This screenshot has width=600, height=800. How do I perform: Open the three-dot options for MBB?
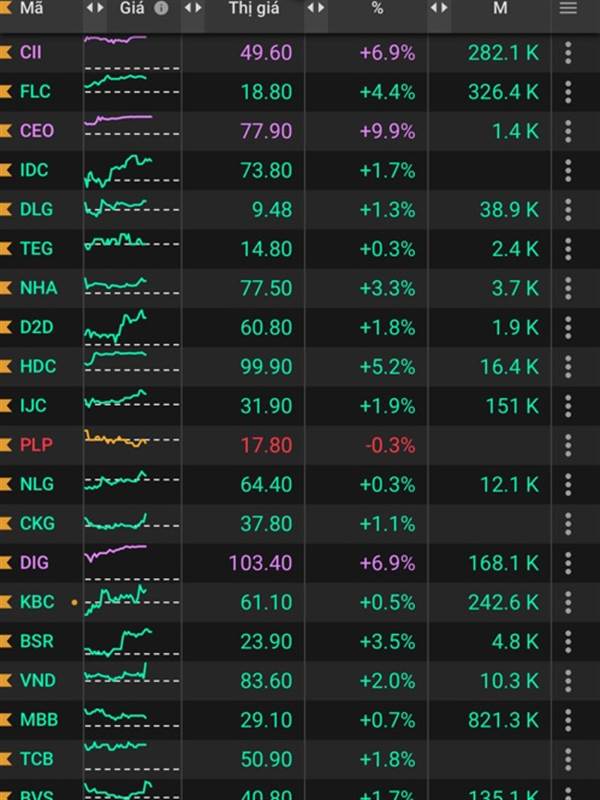pos(568,720)
